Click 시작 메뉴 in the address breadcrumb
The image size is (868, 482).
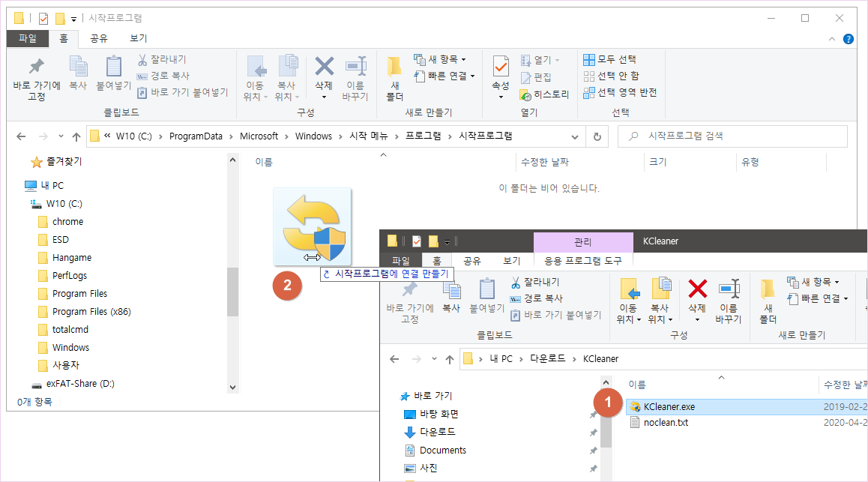coord(369,136)
